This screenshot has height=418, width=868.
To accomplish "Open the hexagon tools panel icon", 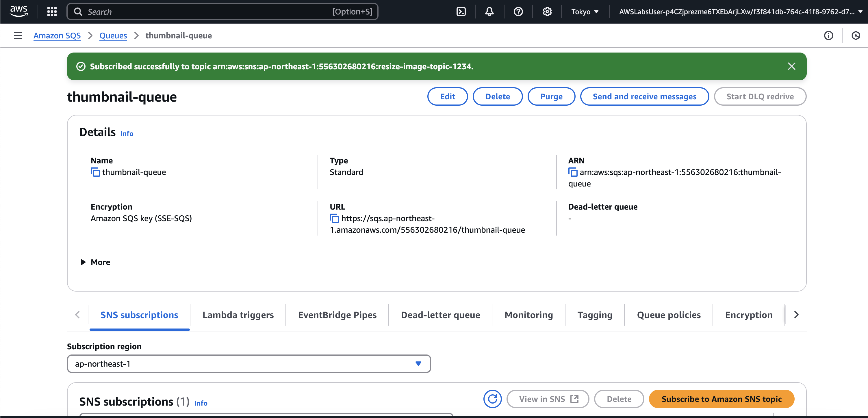I will pos(856,35).
